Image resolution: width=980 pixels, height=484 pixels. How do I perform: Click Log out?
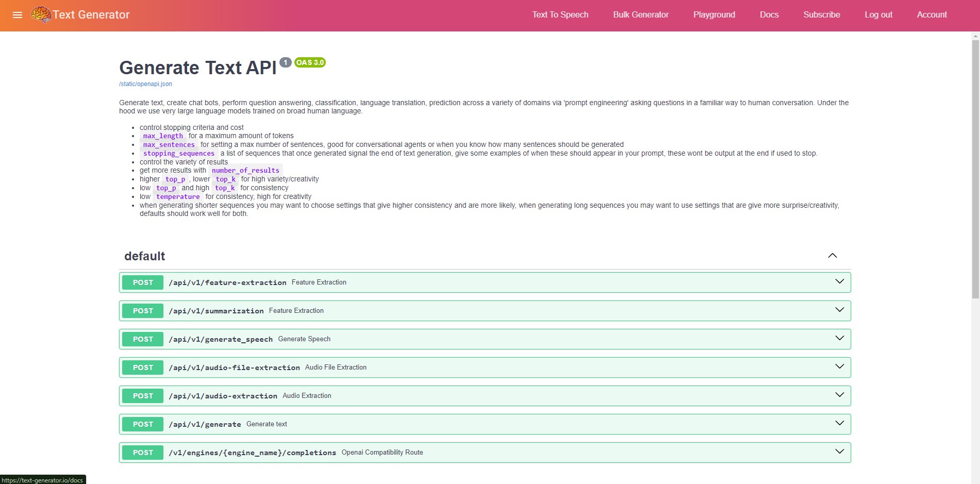(878, 15)
